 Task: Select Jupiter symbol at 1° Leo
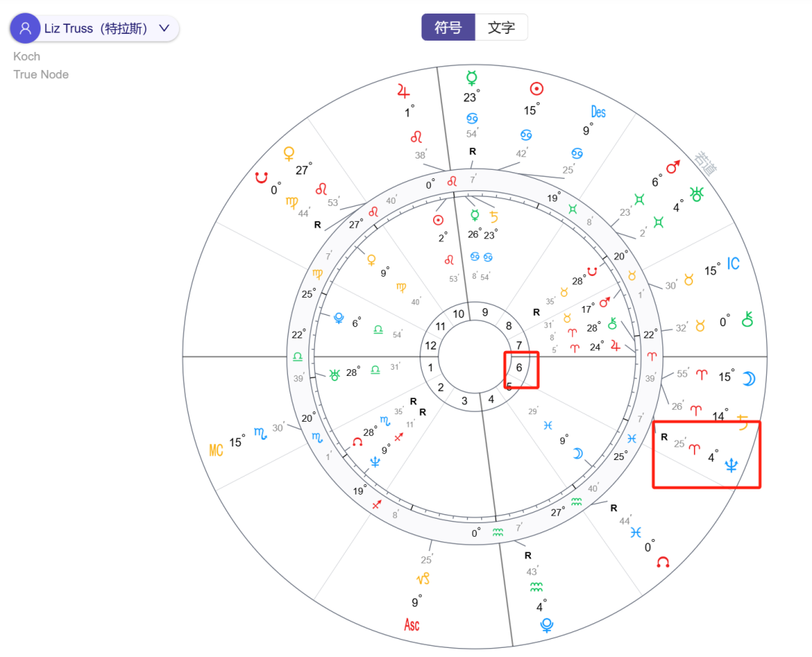[x=404, y=91]
